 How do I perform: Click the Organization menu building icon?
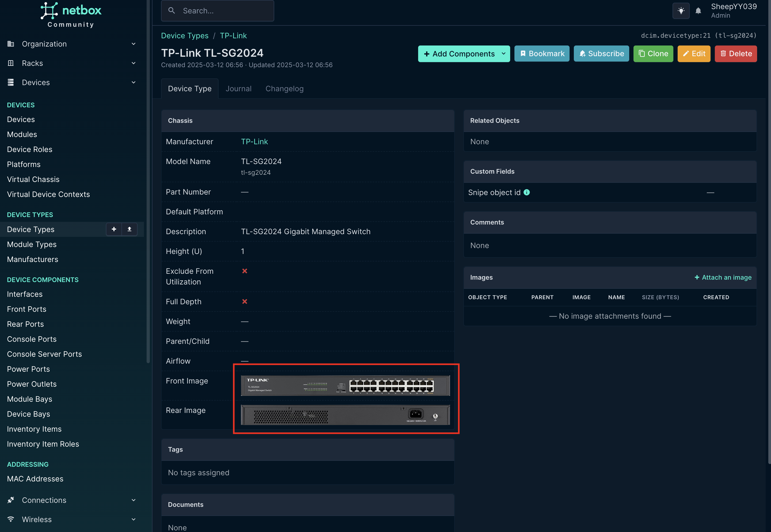(x=11, y=44)
